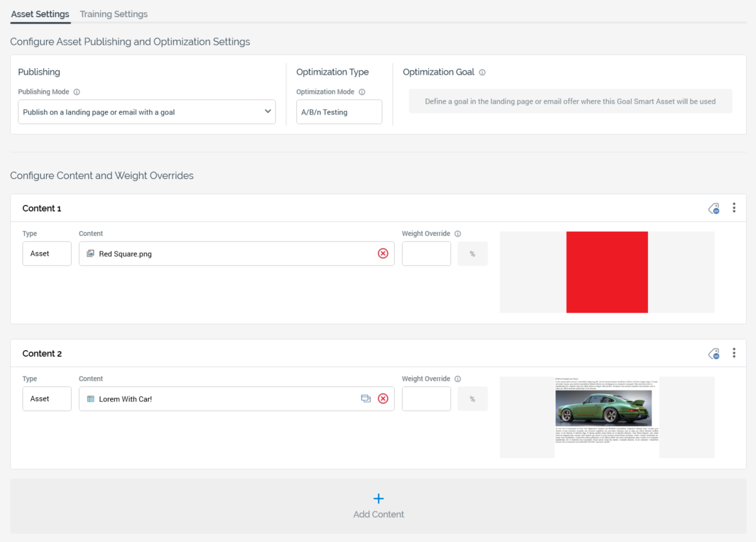The height and width of the screenshot is (542, 756).
Task: Open the three-dot menu for Content 1
Action: tap(734, 208)
